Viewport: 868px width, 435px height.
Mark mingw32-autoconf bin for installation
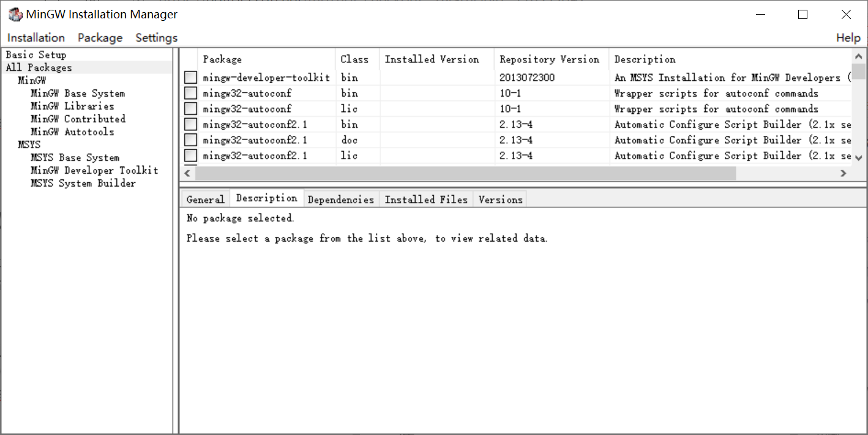pyautogui.click(x=190, y=92)
